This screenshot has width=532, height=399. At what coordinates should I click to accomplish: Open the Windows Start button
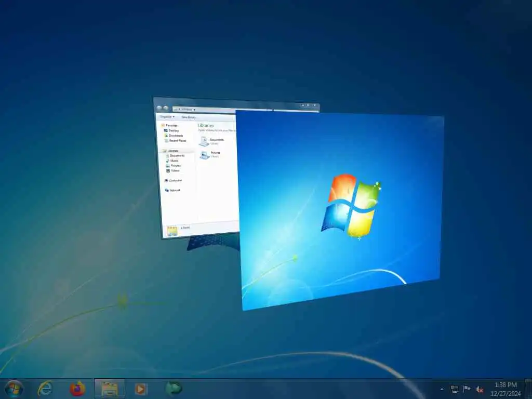14,389
